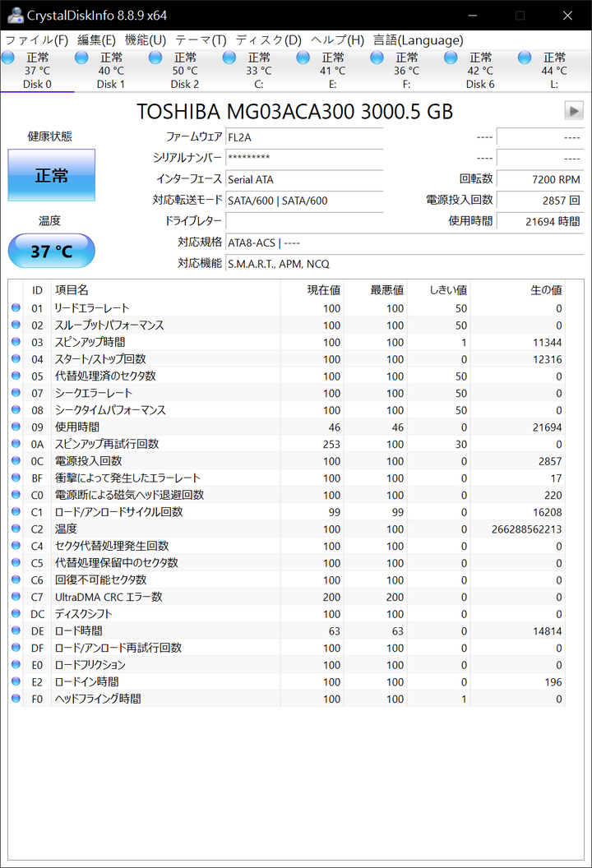
Task: Click the ID column header
Action: tap(37, 290)
